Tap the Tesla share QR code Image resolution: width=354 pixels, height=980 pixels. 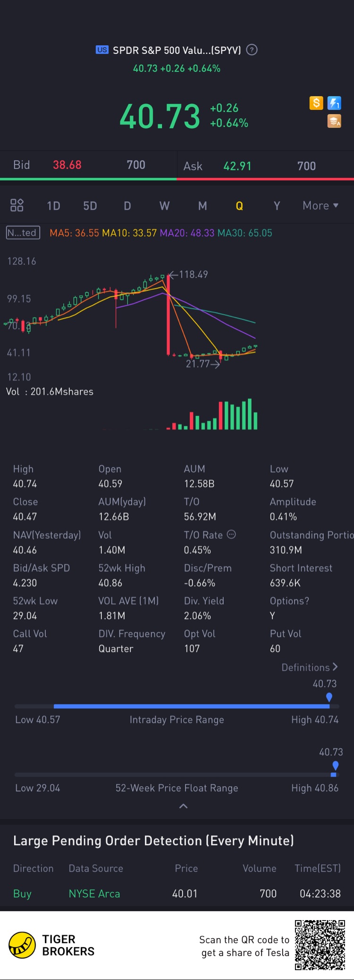[x=320, y=945]
